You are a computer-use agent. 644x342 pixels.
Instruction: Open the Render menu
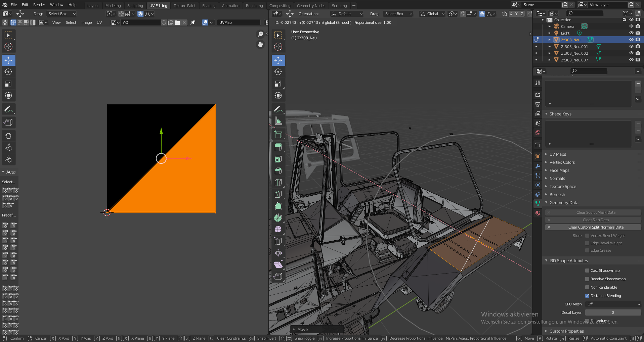pyautogui.click(x=39, y=5)
